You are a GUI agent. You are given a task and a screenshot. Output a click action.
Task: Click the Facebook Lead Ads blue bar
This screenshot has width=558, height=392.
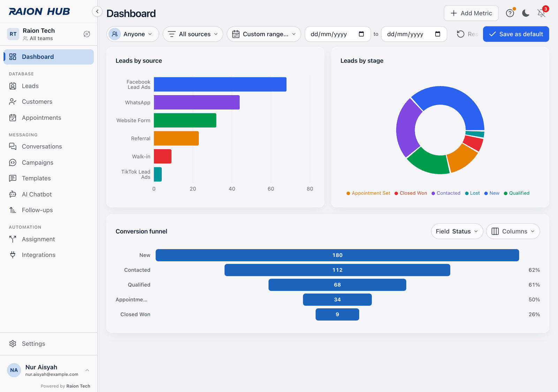[220, 84]
